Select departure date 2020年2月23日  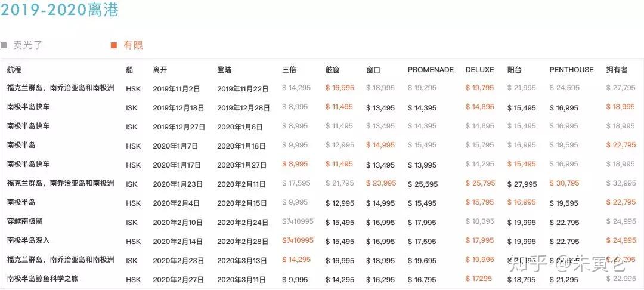[x=178, y=261]
